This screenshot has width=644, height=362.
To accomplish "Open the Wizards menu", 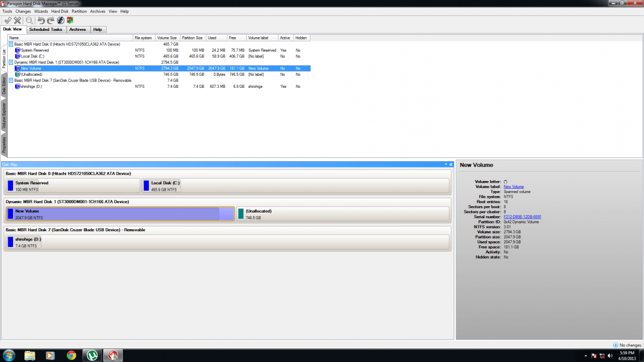I will pyautogui.click(x=41, y=11).
